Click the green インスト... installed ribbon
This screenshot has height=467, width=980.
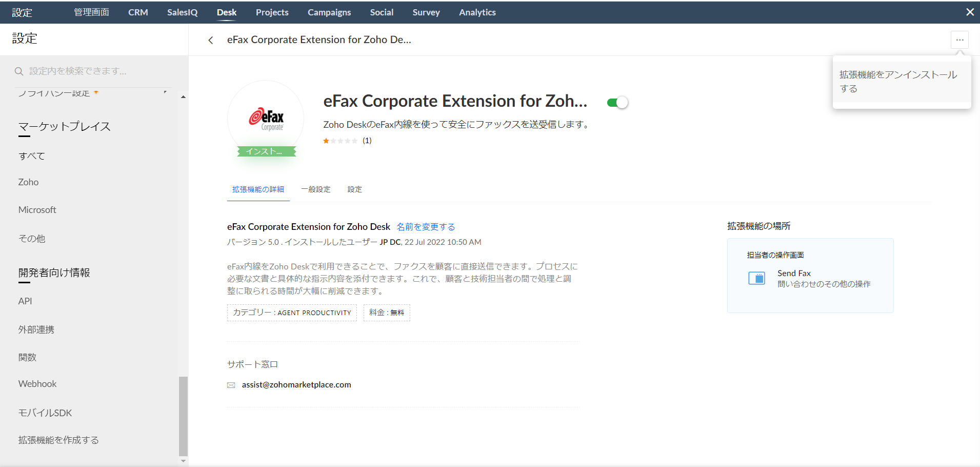coord(266,151)
